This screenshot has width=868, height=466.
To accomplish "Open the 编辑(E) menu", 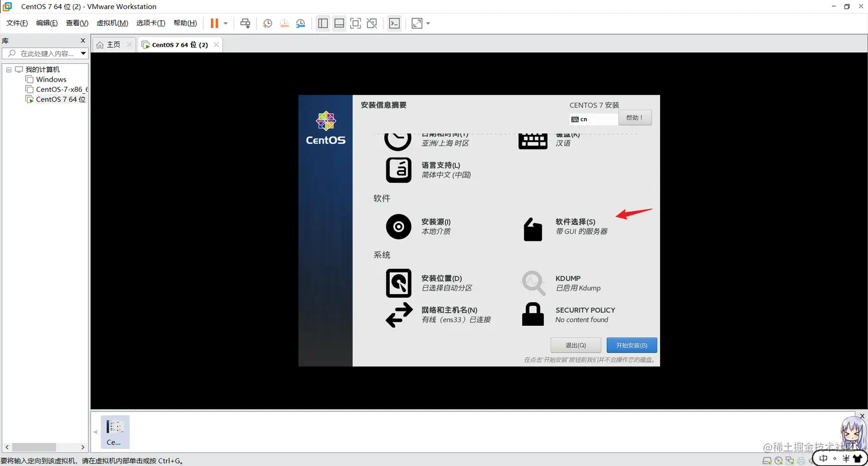I will 47,23.
